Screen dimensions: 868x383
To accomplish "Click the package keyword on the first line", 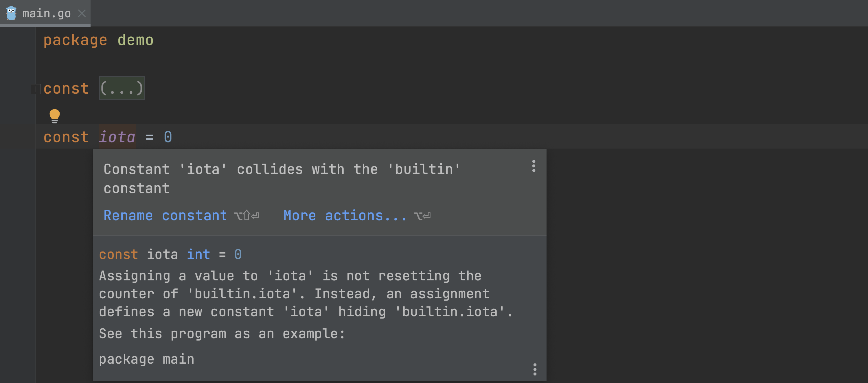I will (x=75, y=40).
